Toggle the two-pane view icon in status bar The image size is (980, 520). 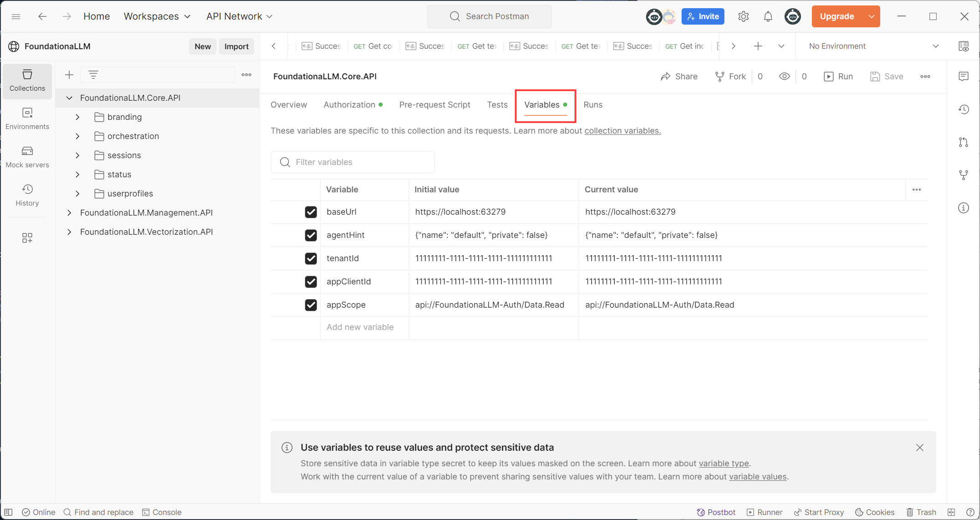coord(951,512)
